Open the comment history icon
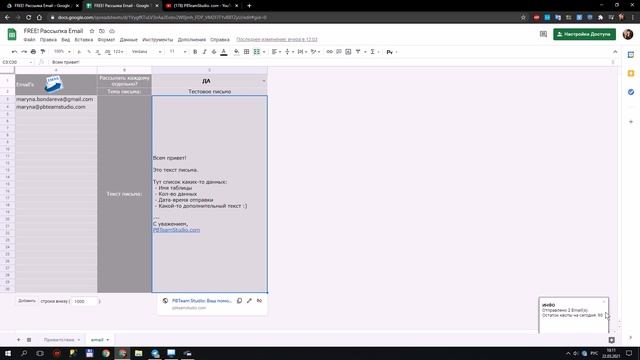The height and width of the screenshot is (360, 640). pos(543,34)
